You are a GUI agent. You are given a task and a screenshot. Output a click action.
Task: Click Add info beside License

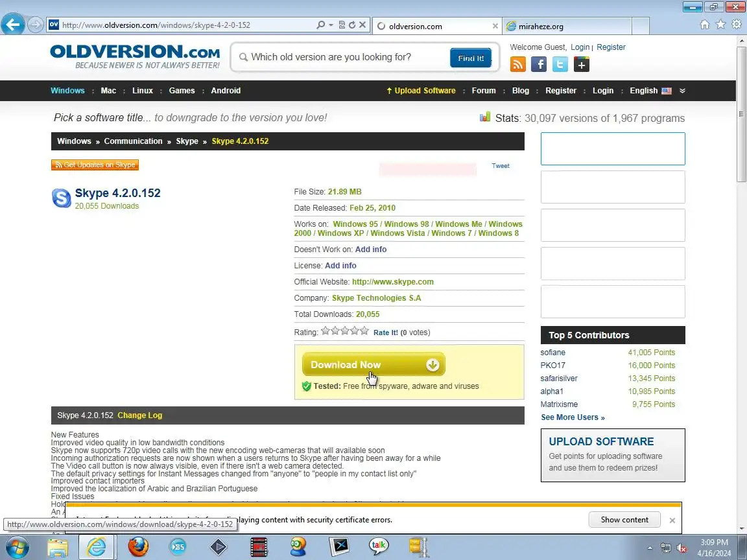point(340,265)
